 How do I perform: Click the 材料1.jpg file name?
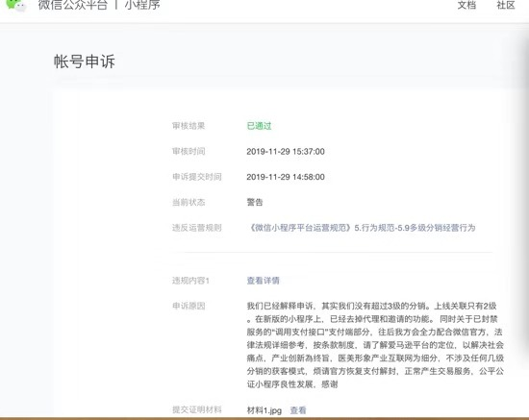264,410
